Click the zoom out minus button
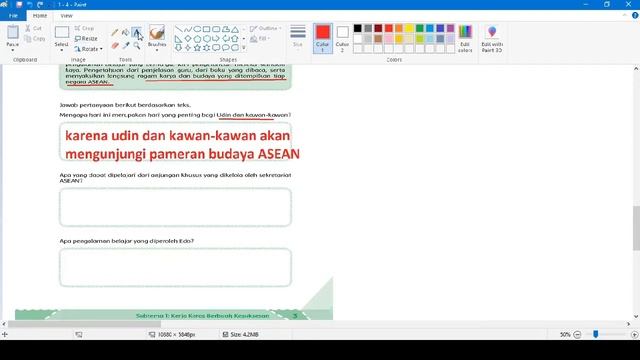Image resolution: width=640 pixels, height=360 pixels. click(x=577, y=334)
